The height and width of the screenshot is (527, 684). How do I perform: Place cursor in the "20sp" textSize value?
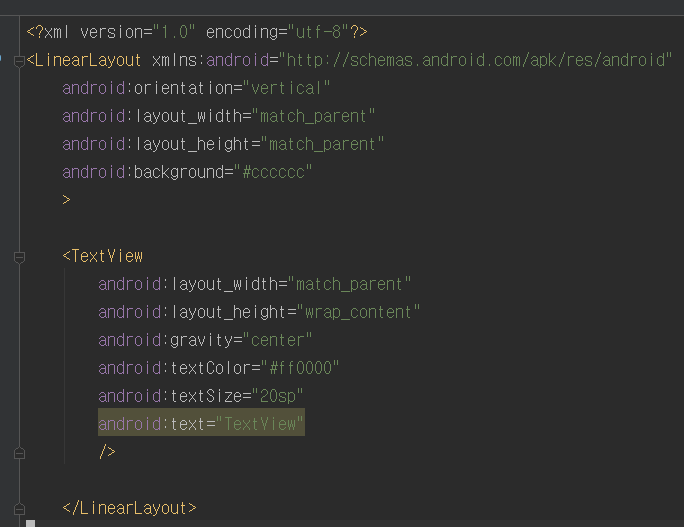(277, 396)
